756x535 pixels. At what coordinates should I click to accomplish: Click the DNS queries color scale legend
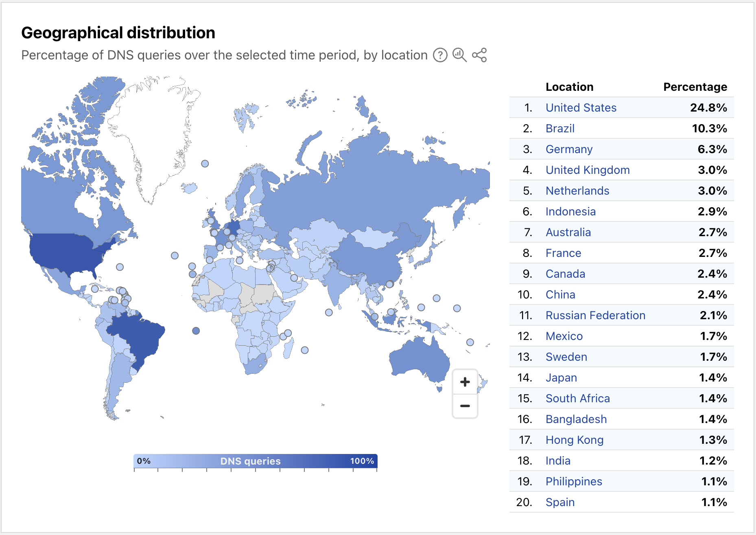[x=256, y=461]
